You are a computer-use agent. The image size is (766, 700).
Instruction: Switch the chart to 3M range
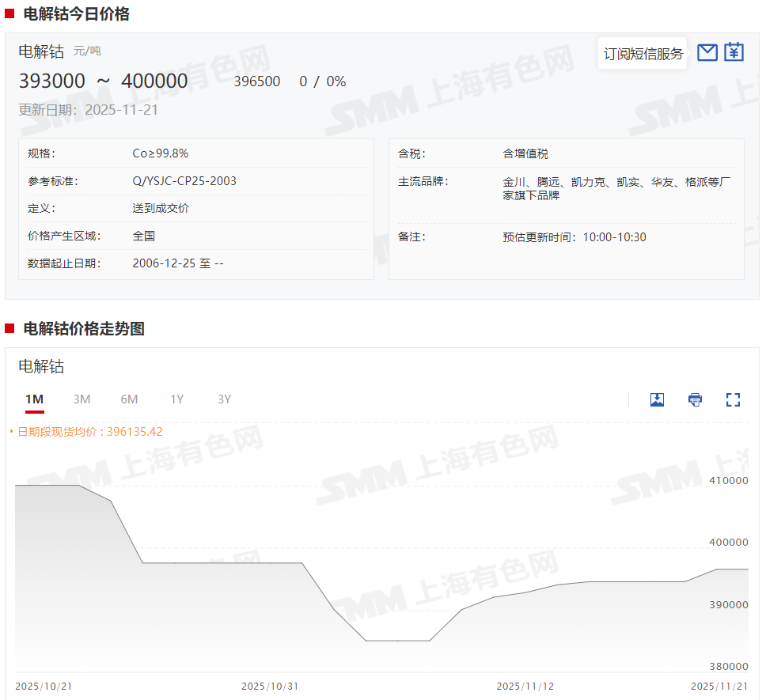click(82, 399)
